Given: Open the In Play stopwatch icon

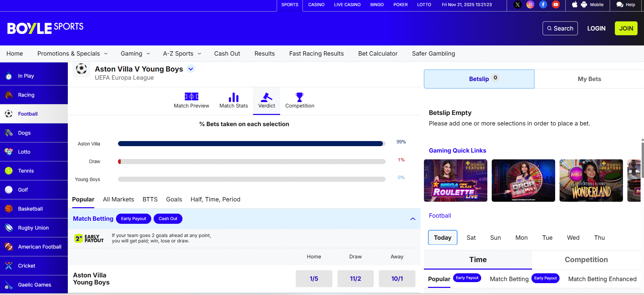Looking at the screenshot, I should click(9, 76).
